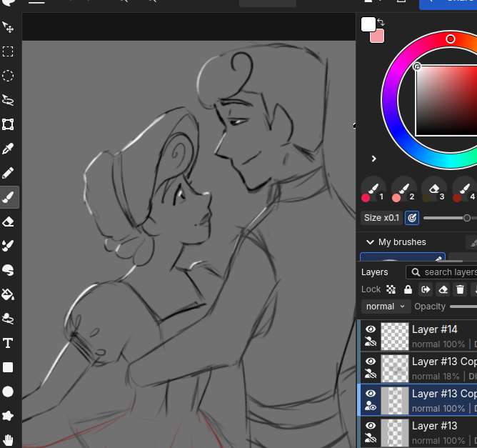
Task: Click the clear layer eraser icon
Action: tap(443, 289)
